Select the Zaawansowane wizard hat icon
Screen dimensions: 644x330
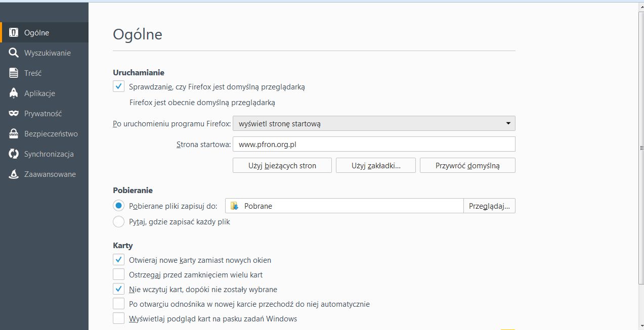[x=14, y=174]
